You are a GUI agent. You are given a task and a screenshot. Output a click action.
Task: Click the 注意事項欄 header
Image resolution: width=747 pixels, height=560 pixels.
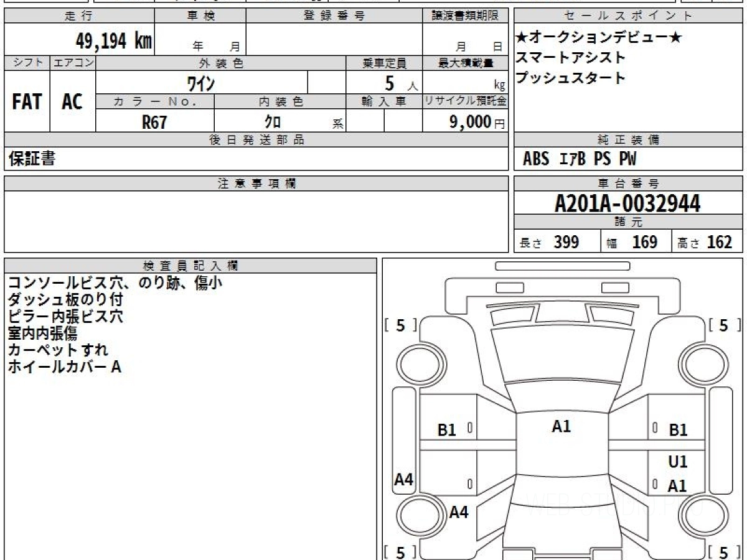tap(256, 184)
